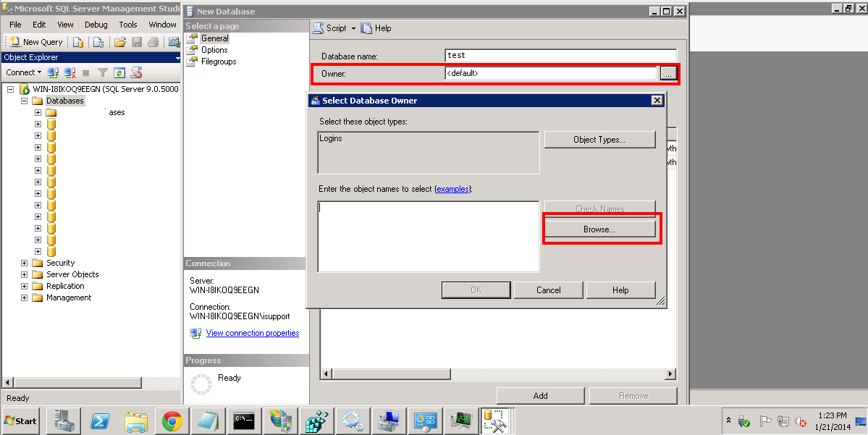This screenshot has width=868, height=435.
Task: Open Command Prompt from the taskbar
Action: 244,422
